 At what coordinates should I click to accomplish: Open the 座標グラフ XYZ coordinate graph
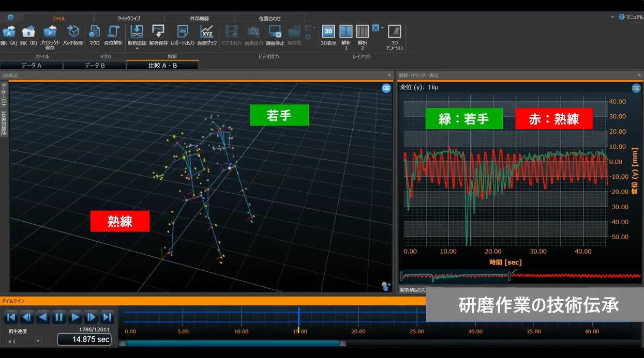point(207,32)
